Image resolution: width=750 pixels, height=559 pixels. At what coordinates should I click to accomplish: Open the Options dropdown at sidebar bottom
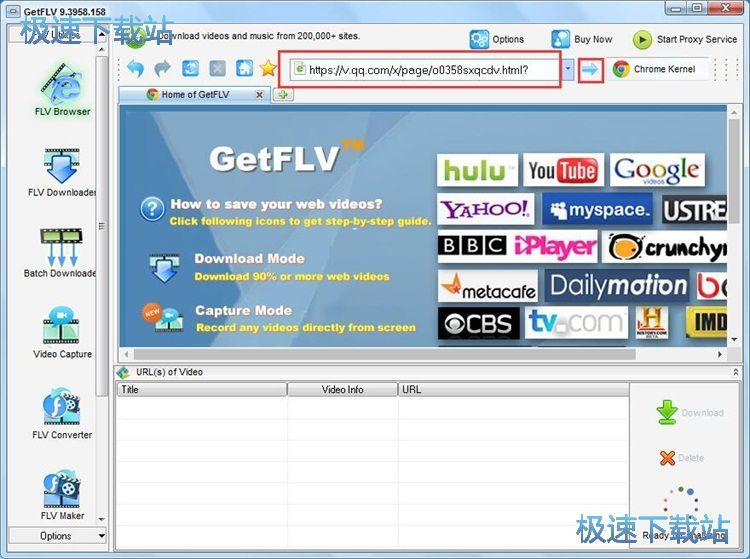click(x=57, y=536)
